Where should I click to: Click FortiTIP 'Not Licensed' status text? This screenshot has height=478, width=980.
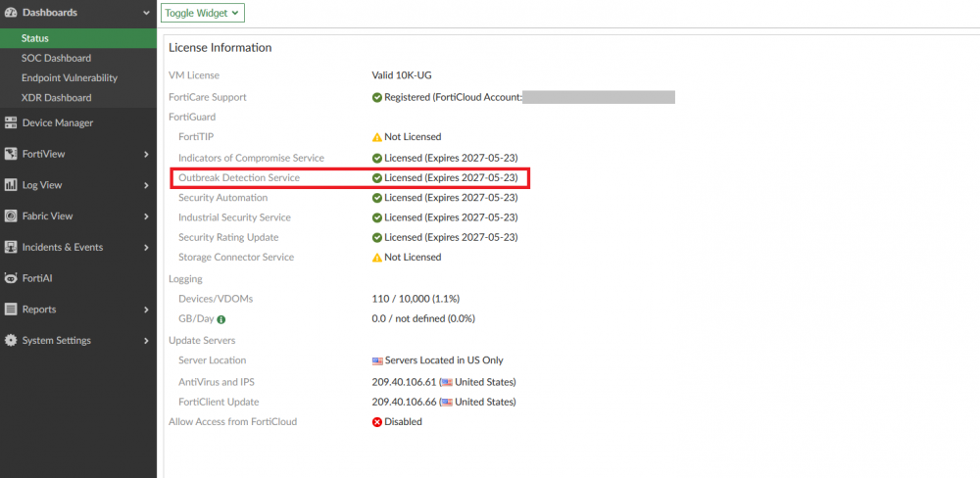(x=413, y=137)
